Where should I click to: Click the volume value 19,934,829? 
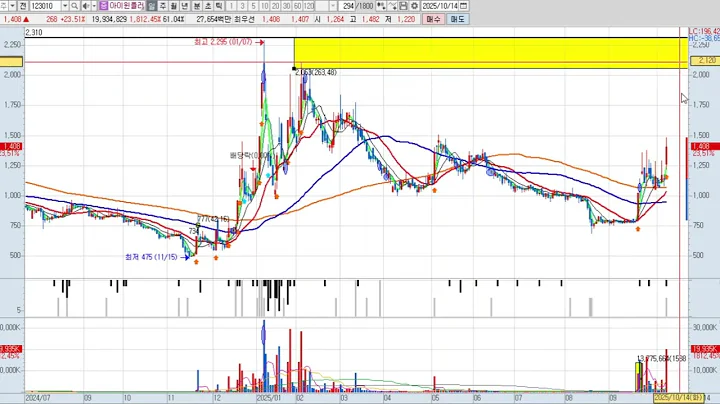click(109, 19)
